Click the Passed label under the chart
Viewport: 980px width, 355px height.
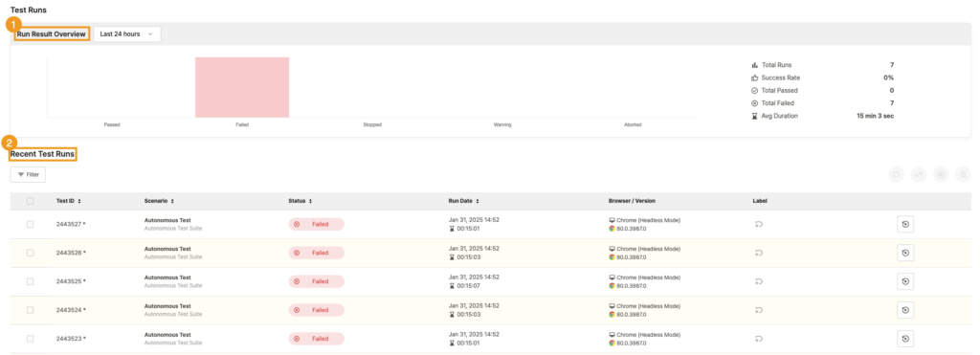pyautogui.click(x=112, y=124)
